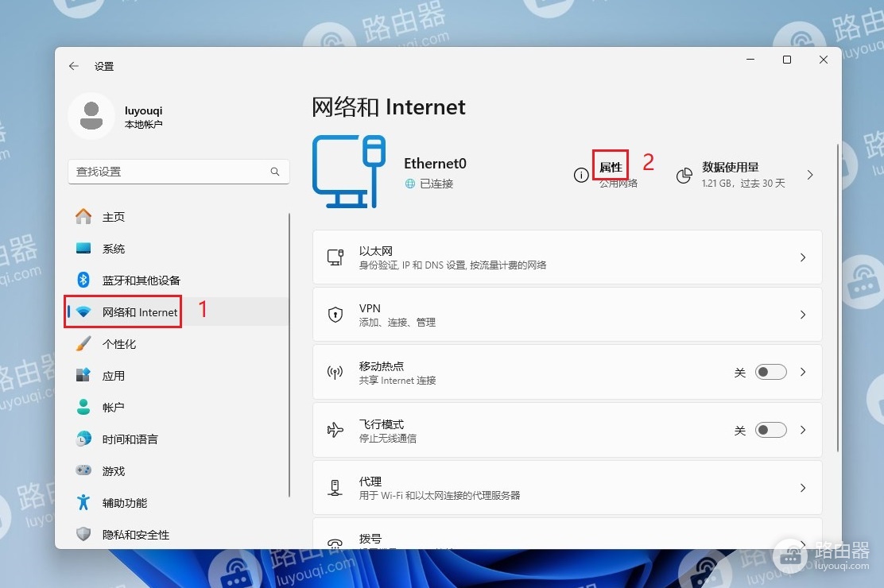Click the 停止无线通信 description
884x588 pixels.
pos(388,439)
